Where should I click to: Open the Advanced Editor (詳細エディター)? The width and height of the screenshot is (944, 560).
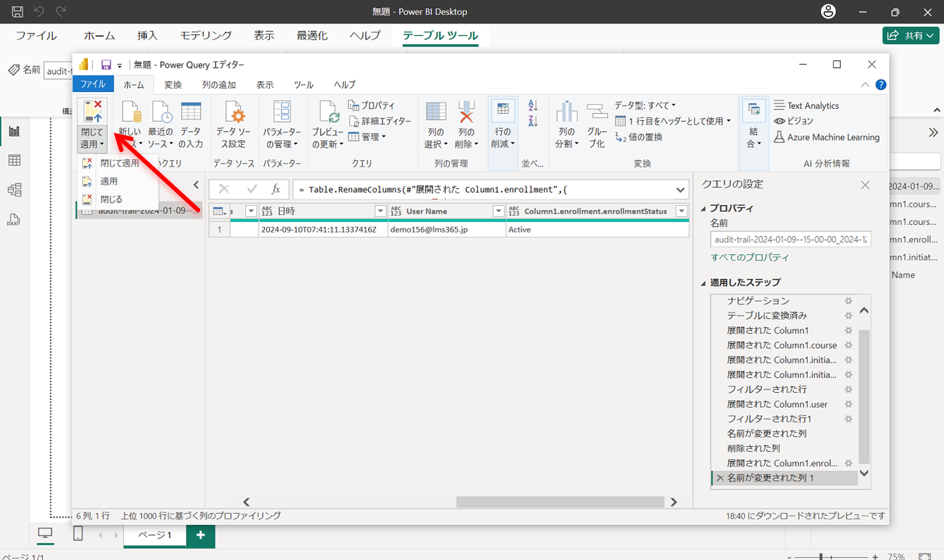coord(380,121)
